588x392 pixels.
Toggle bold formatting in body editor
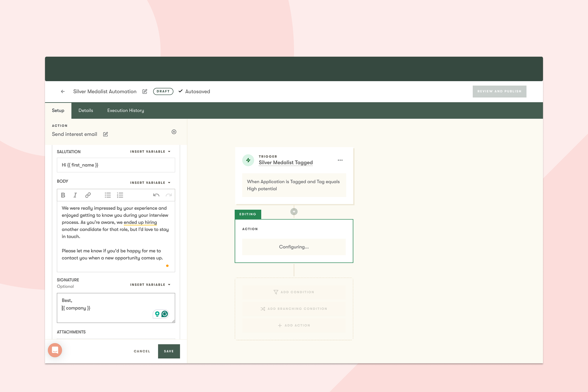tap(63, 195)
